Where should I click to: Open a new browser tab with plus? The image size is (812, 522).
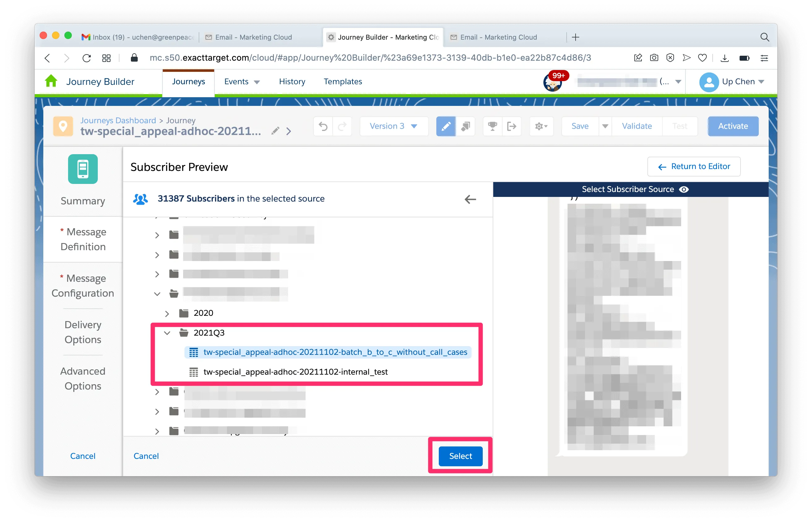(575, 37)
